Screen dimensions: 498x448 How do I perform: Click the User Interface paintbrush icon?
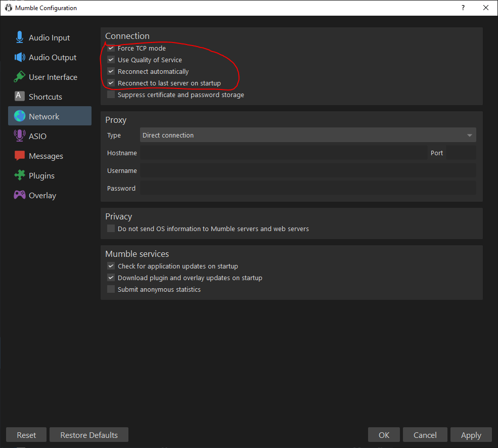pos(20,77)
